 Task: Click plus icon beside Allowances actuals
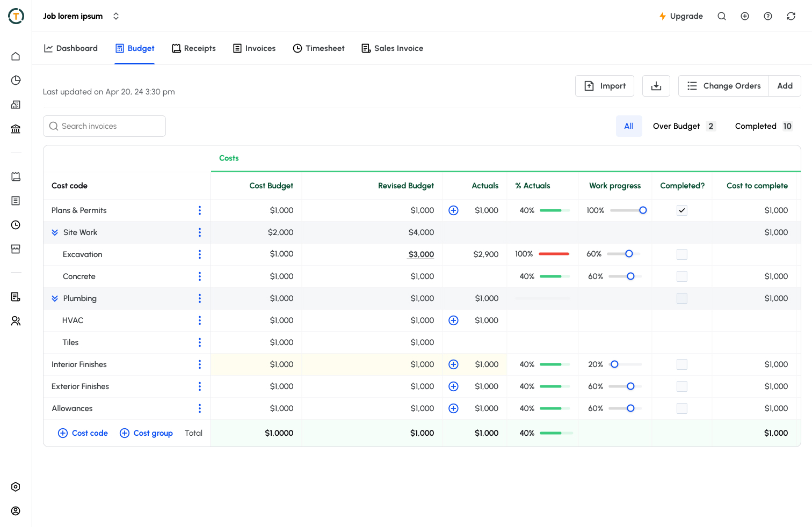pos(453,408)
